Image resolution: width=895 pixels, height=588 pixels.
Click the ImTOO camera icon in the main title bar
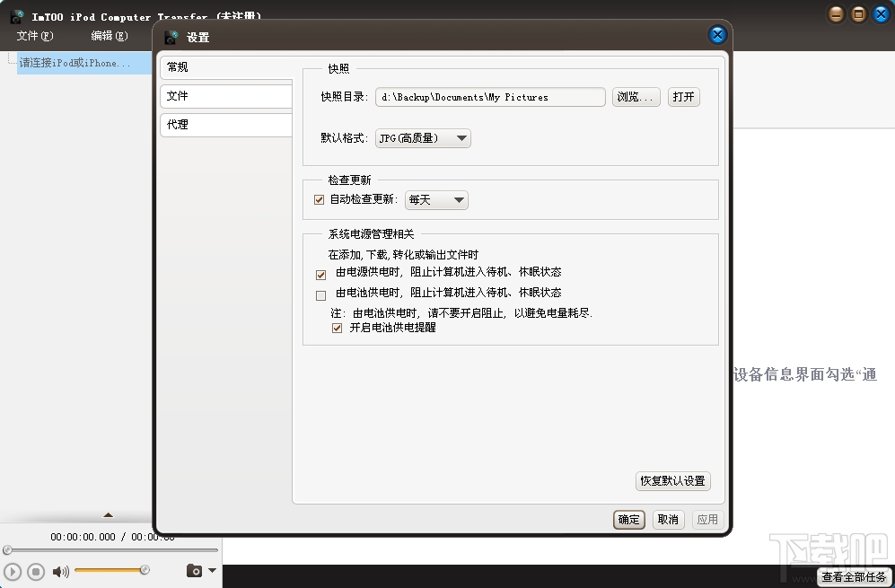15,15
